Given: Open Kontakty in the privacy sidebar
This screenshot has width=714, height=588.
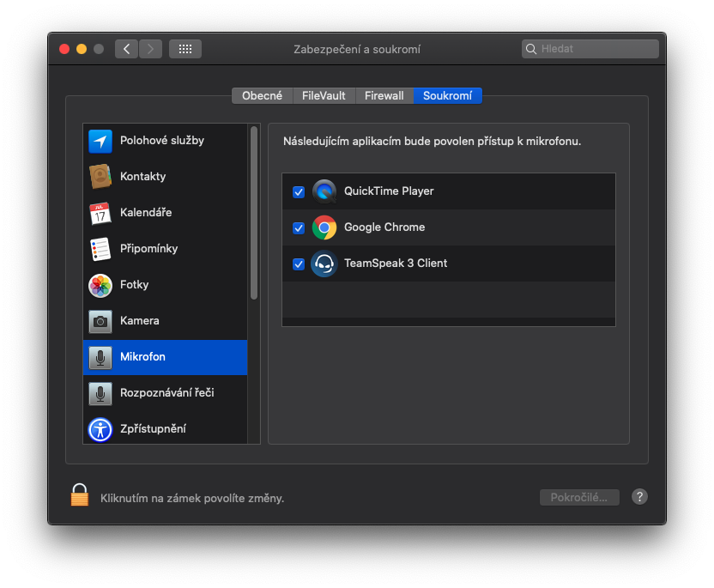Looking at the screenshot, I should [142, 177].
